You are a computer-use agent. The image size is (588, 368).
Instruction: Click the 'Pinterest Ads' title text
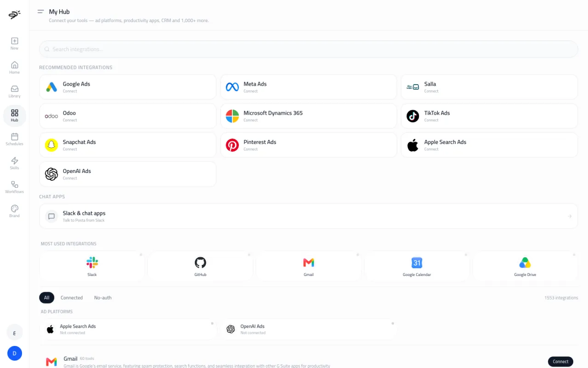260,142
